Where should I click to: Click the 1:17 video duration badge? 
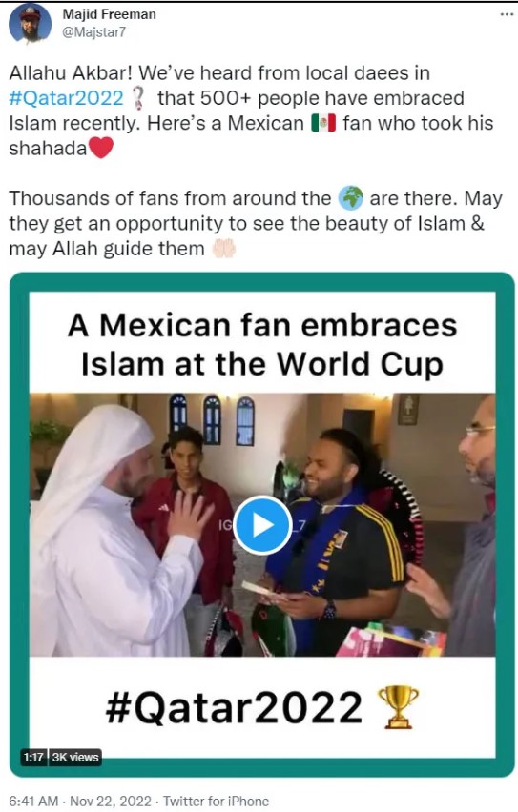[33, 757]
